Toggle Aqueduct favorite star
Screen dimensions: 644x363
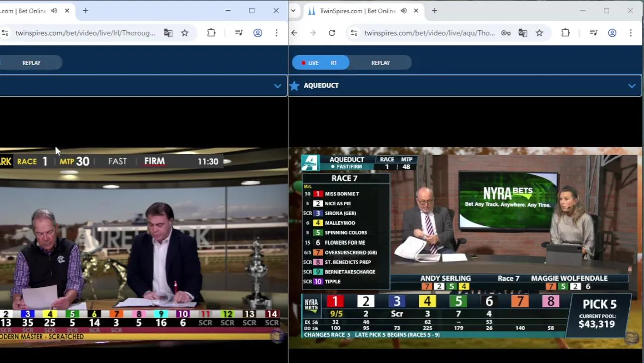click(x=295, y=86)
